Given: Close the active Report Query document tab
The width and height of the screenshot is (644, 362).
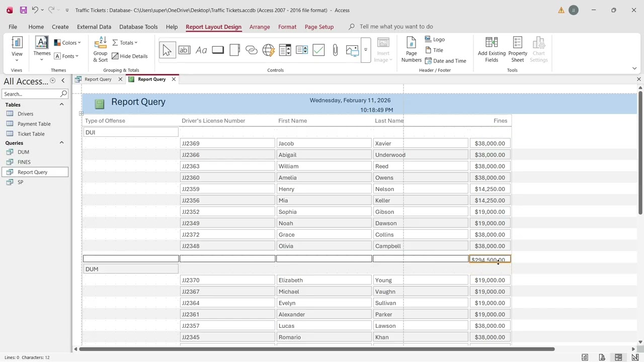Looking at the screenshot, I should pos(174,79).
